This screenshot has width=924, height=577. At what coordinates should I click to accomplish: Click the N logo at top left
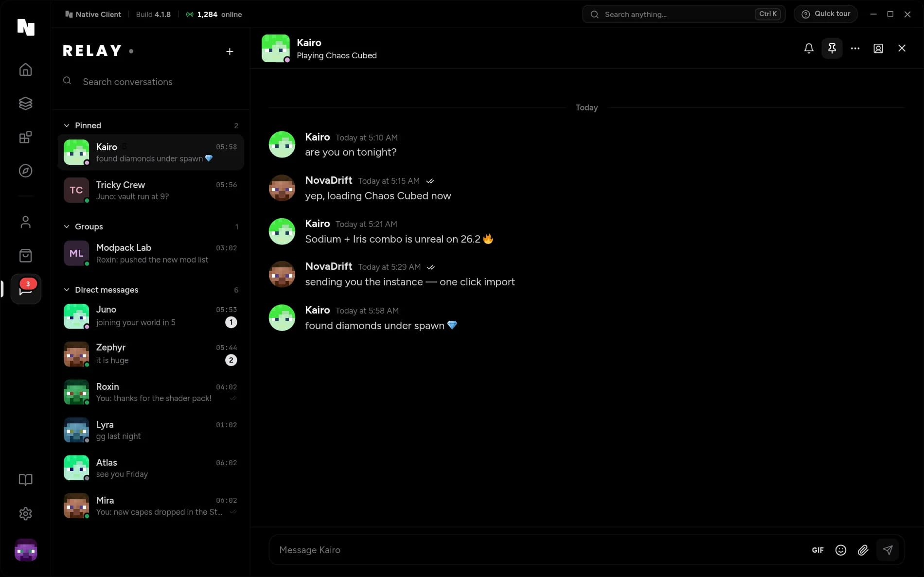pos(26,27)
